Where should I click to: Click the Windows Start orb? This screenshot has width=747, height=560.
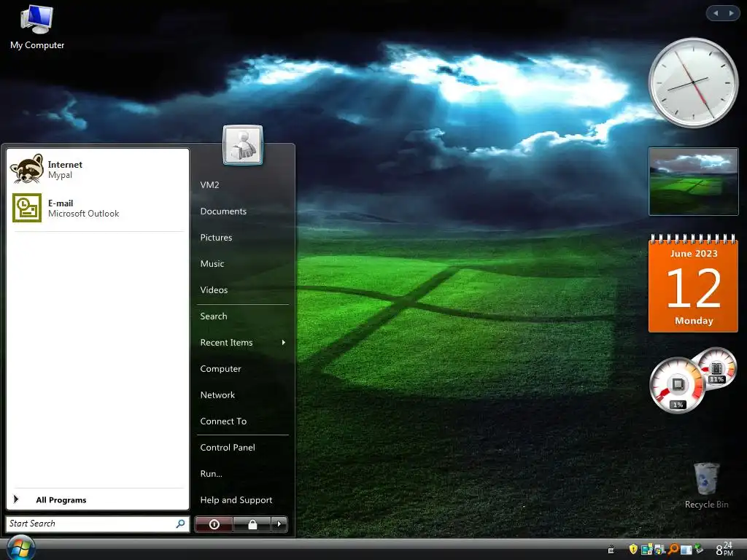click(20, 548)
